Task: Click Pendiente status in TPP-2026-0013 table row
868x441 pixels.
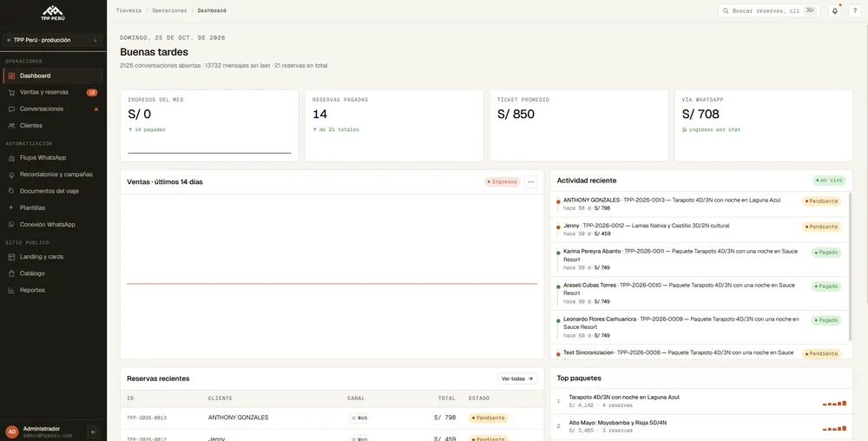Action: (488, 418)
